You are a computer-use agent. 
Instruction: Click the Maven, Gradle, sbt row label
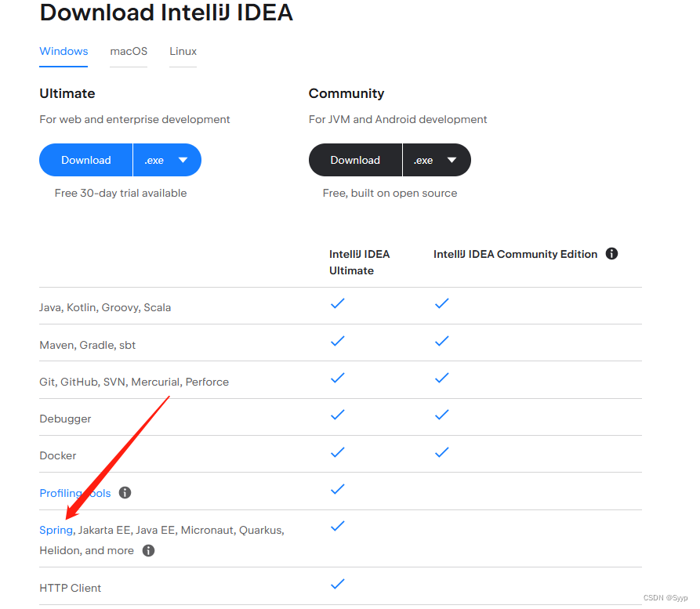(88, 345)
